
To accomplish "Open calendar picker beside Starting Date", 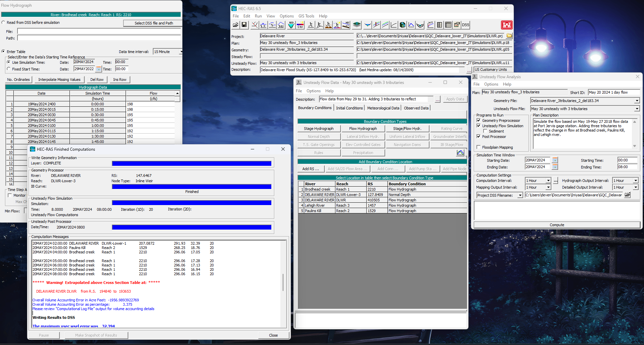I will (555, 160).
